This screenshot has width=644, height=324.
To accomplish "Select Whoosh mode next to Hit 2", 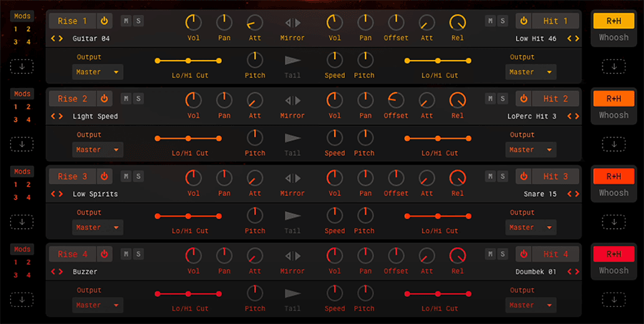I will pos(614,115).
